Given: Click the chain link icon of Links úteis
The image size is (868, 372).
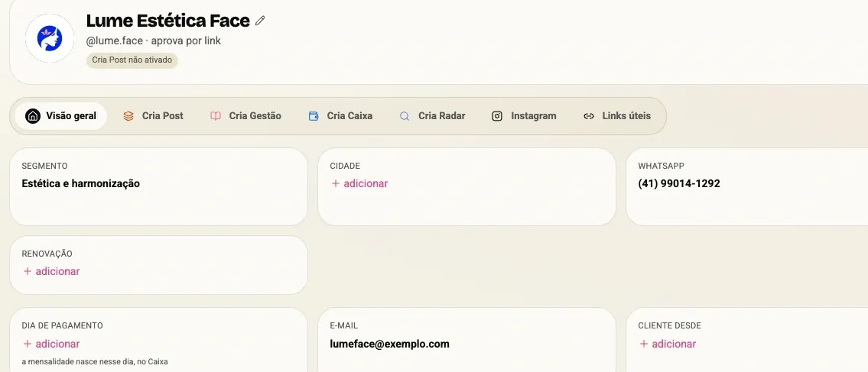Looking at the screenshot, I should pyautogui.click(x=589, y=116).
